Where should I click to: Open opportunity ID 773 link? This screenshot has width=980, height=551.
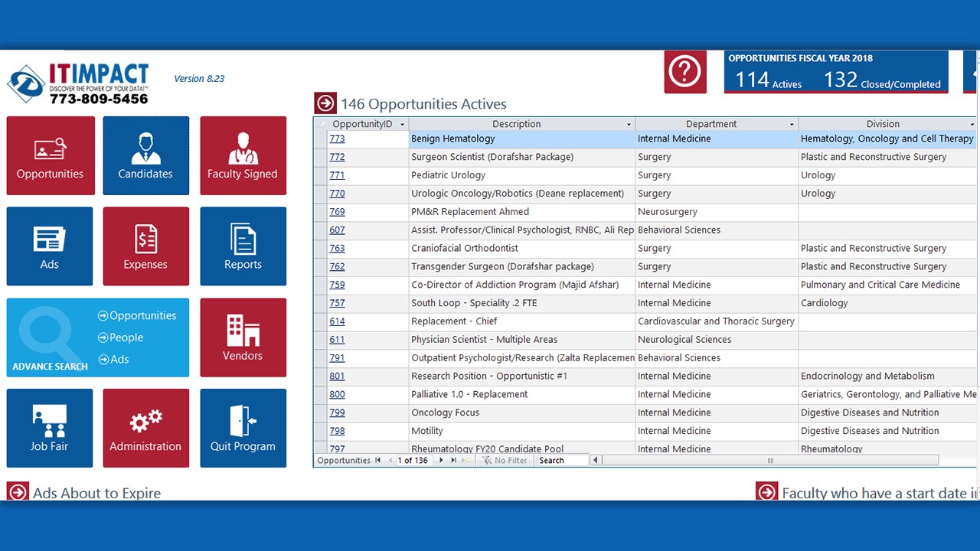pos(337,139)
